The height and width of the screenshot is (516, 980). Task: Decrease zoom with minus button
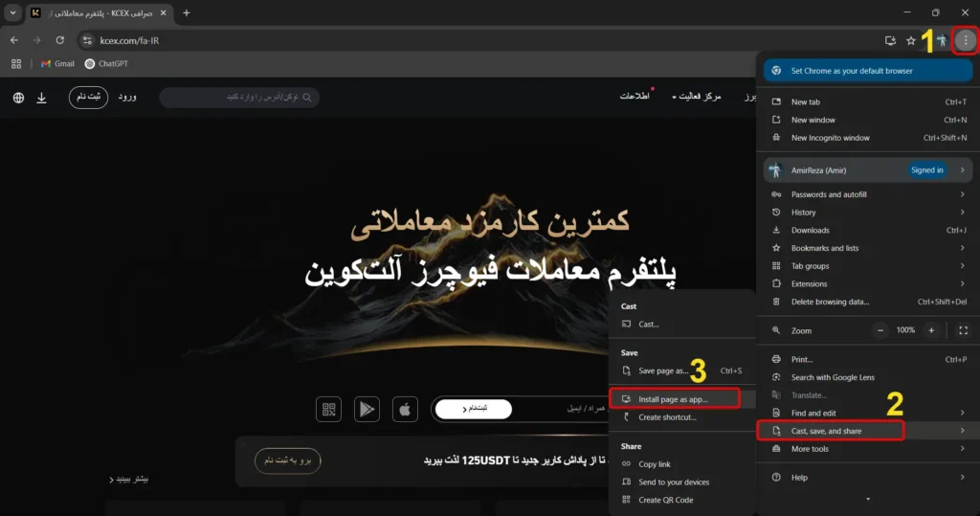880,330
